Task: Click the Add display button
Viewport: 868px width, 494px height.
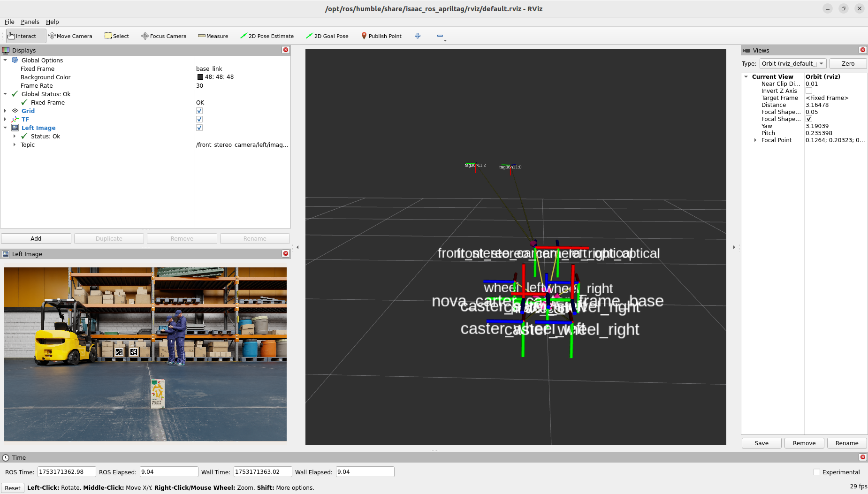Action: [x=36, y=239]
